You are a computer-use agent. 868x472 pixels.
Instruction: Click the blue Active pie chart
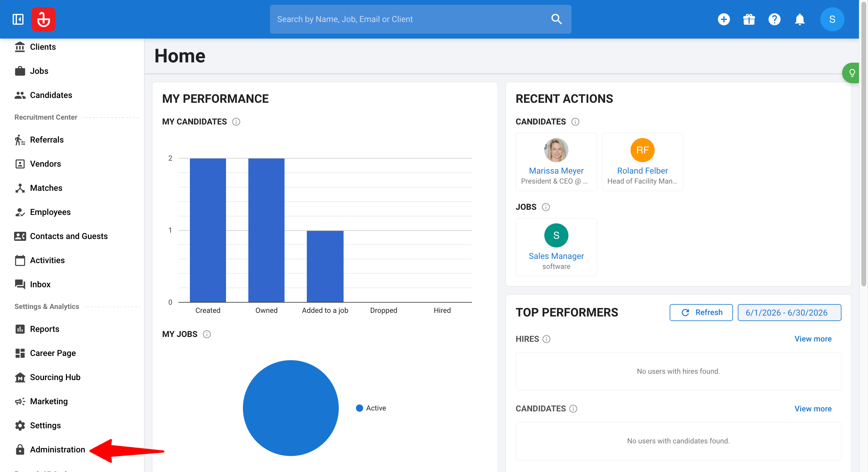click(x=291, y=408)
